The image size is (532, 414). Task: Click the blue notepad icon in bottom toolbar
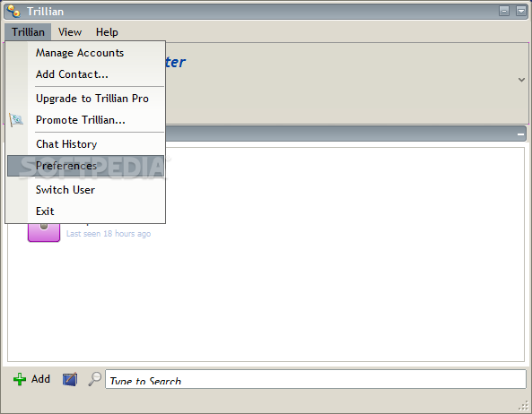tap(70, 379)
